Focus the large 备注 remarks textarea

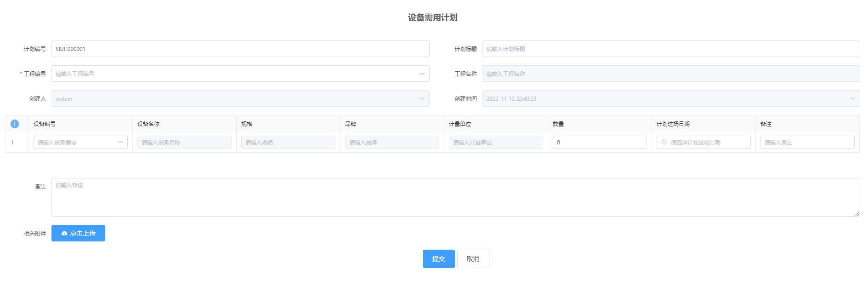click(x=455, y=197)
